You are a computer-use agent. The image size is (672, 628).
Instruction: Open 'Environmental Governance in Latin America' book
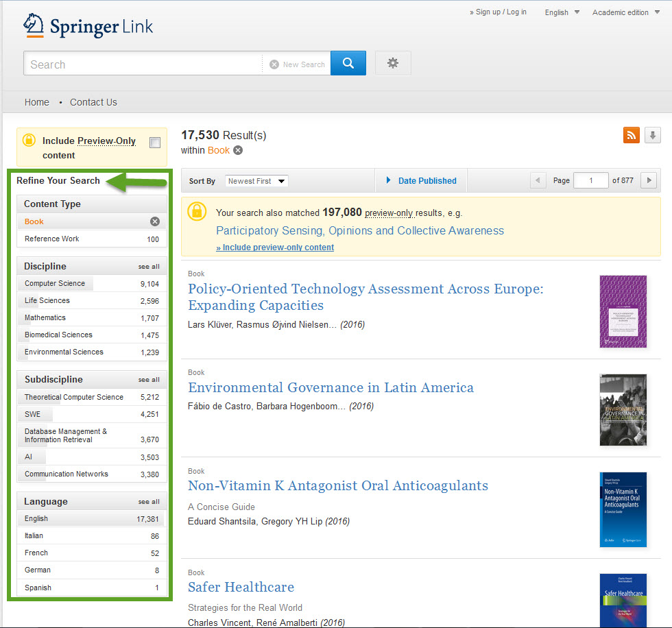tap(331, 387)
